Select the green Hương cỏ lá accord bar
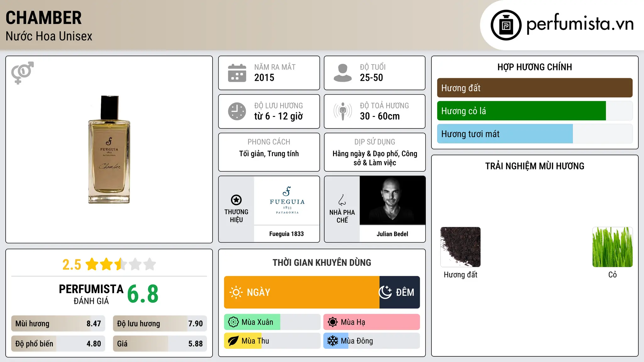Screen dimensions: 644x362 click(x=521, y=111)
